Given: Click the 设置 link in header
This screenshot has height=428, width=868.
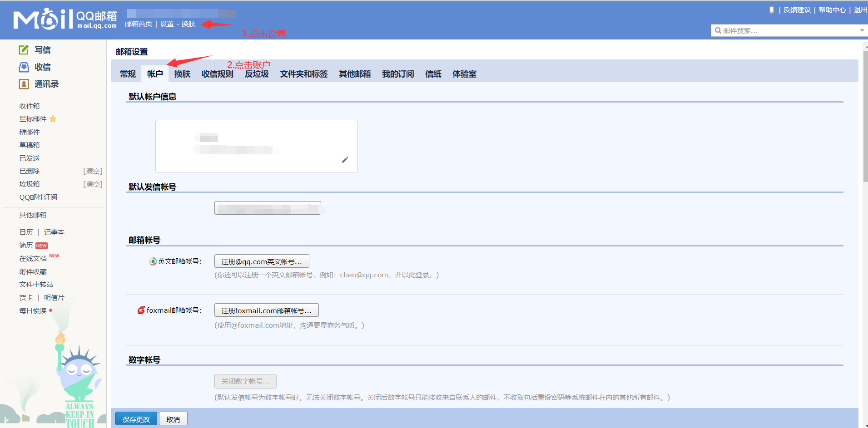Looking at the screenshot, I should tap(167, 24).
